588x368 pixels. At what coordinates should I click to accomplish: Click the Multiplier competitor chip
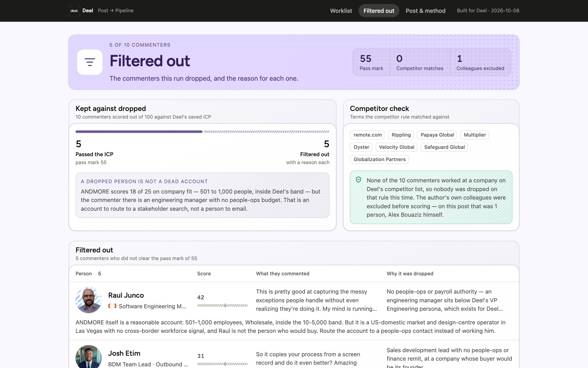tap(474, 135)
